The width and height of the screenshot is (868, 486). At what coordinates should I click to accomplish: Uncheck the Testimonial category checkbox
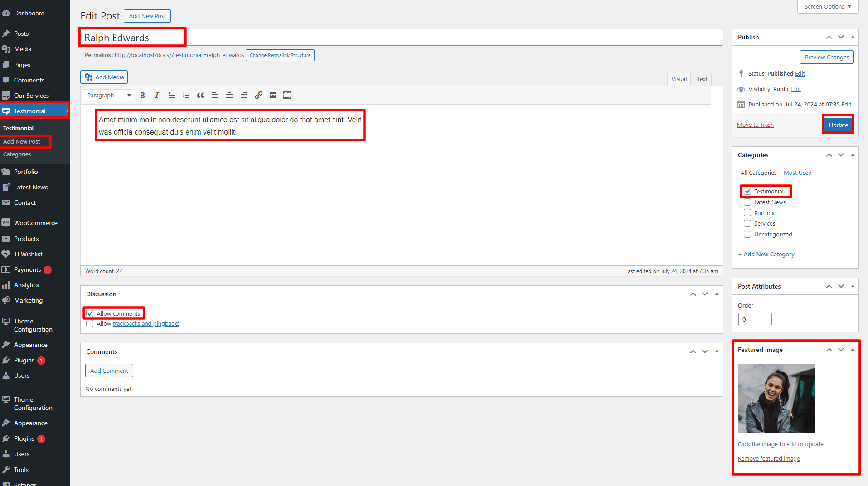[x=747, y=192]
